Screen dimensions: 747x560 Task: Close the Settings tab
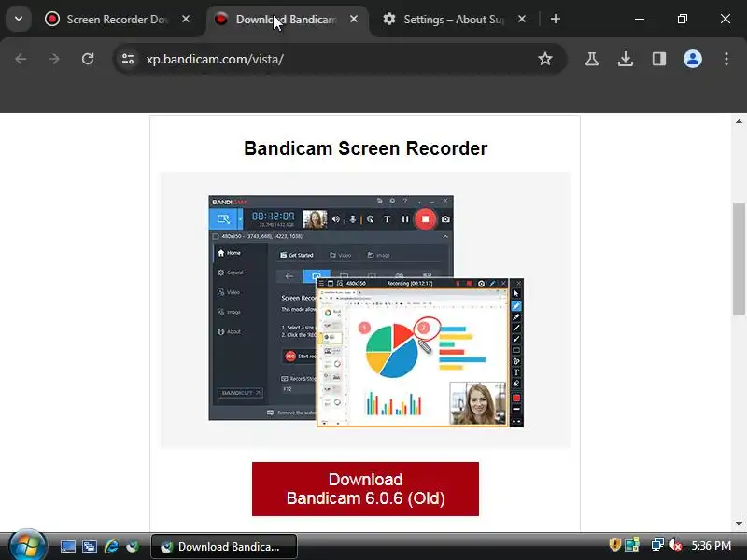522,19
